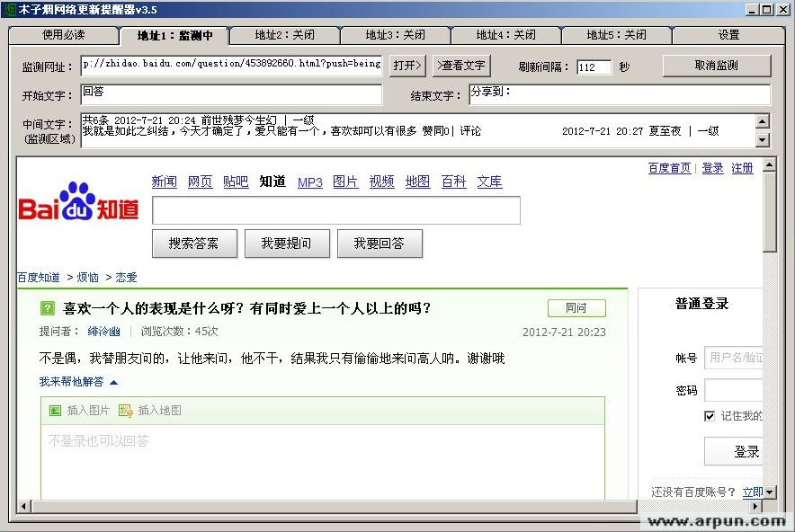This screenshot has width=795, height=532.
Task: Click the 刷新间隔 seconds input field
Action: pos(594,67)
